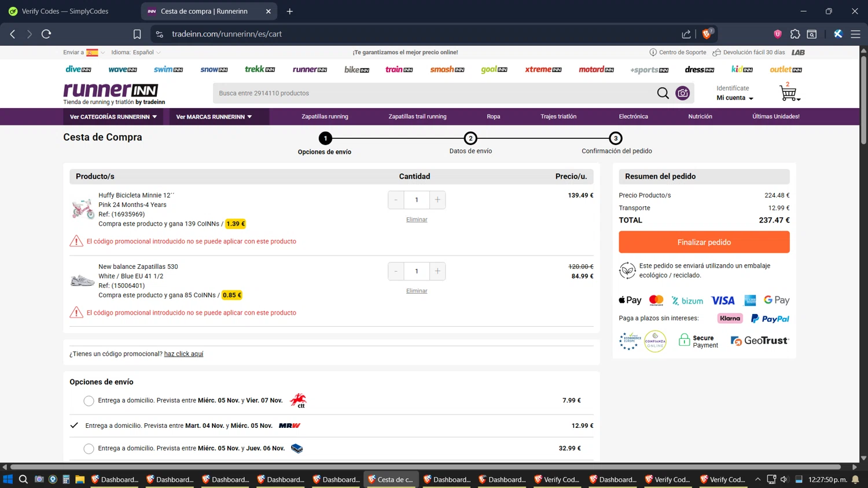This screenshot has height=488, width=868.
Task: Open the diveinn store logo
Action: pyautogui.click(x=78, y=69)
